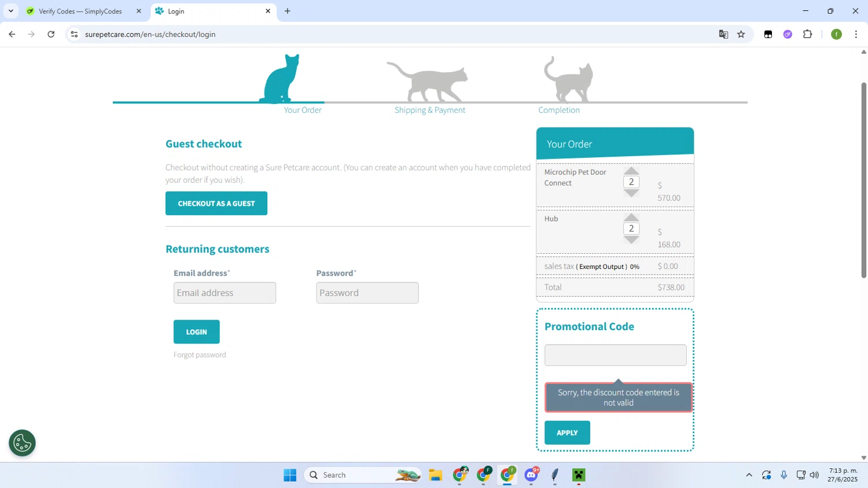Open site information icon in address bar
The image size is (868, 488).
[x=74, y=34]
